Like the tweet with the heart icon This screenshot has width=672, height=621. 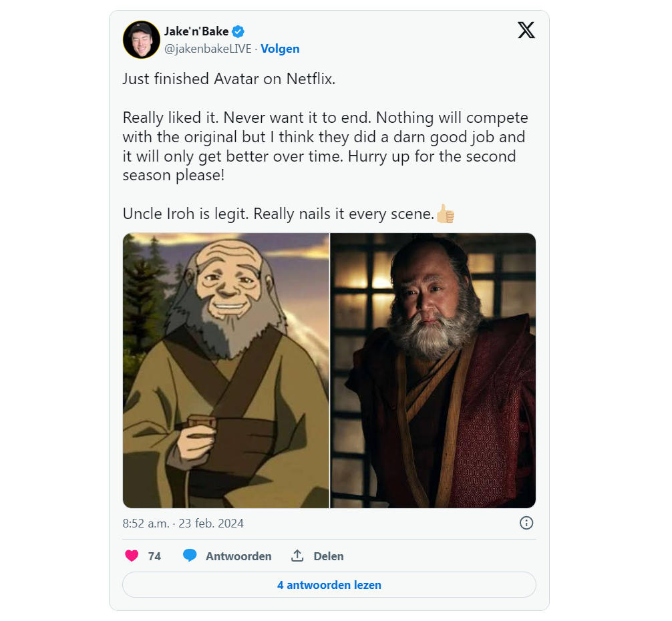[x=132, y=556]
